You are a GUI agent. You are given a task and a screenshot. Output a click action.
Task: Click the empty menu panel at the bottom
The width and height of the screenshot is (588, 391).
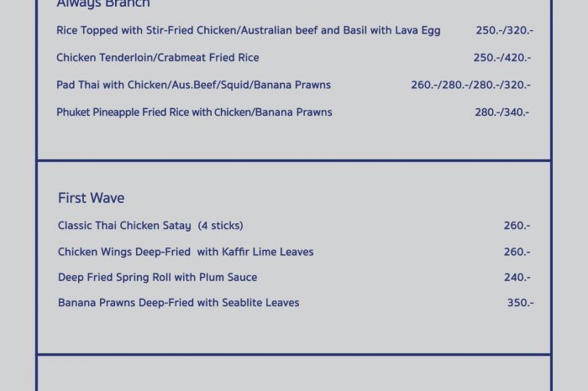click(x=294, y=374)
